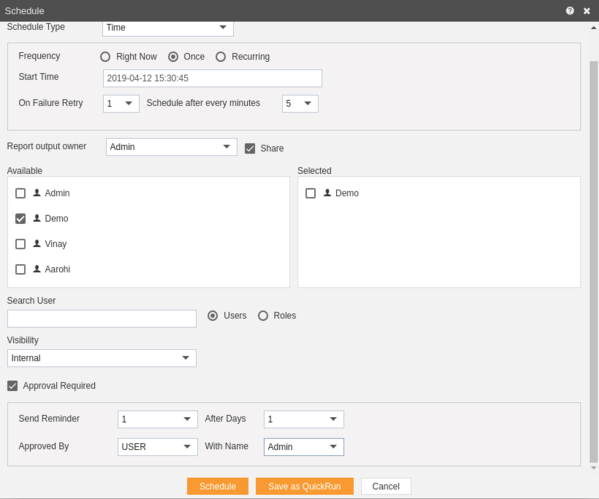Click the Vinay user icon in Available list

click(37, 243)
